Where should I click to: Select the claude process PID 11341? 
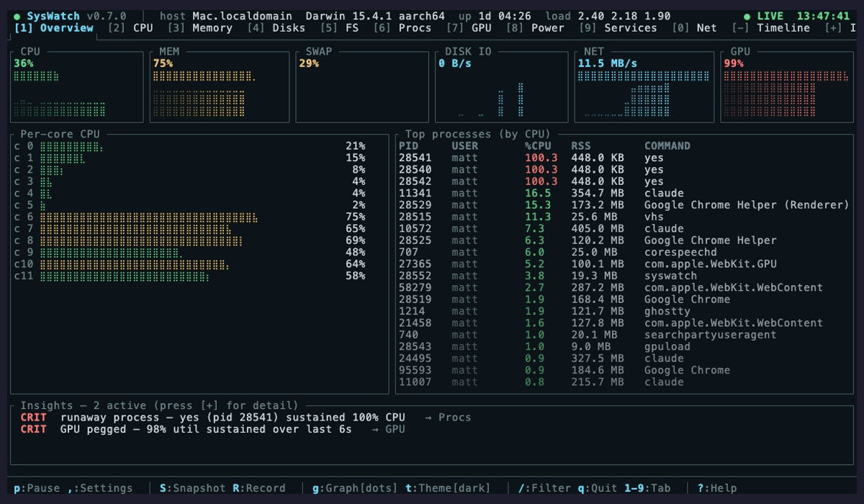click(x=624, y=193)
